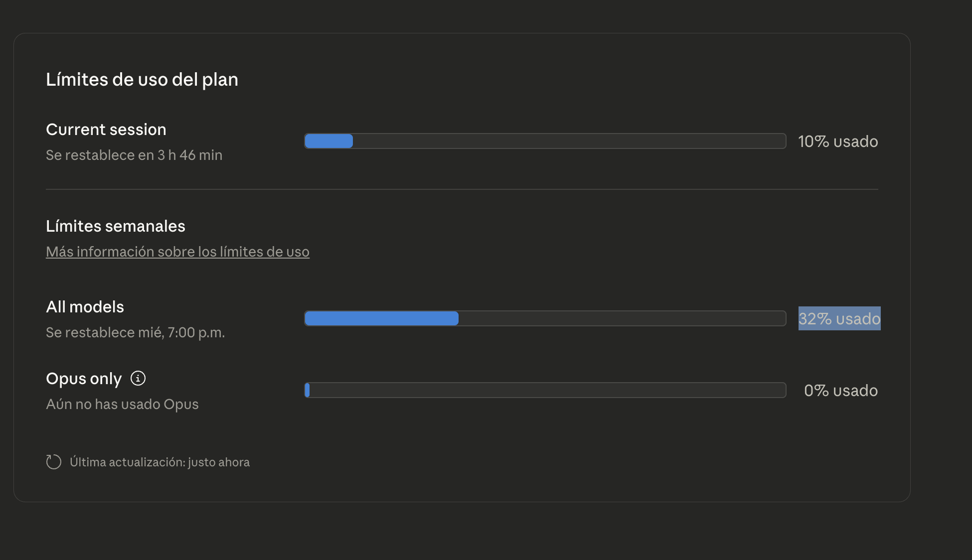
Task: Open the Más información sobre los límites link
Action: click(x=177, y=252)
